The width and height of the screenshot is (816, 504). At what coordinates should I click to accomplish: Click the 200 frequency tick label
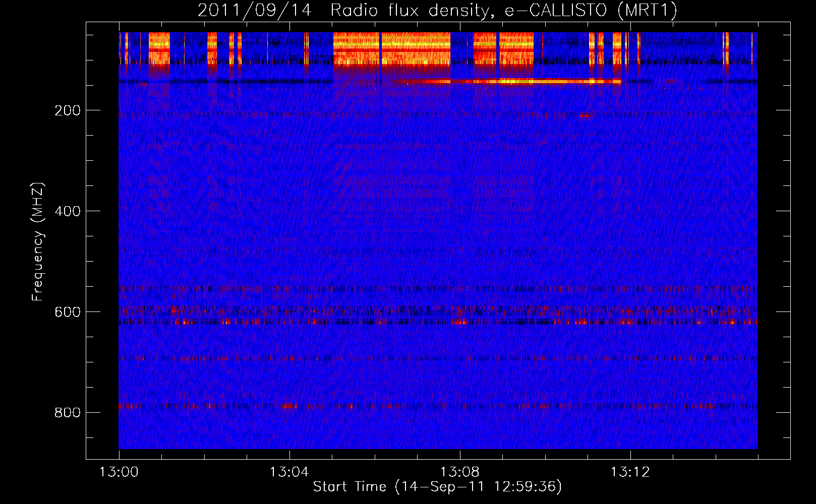pos(68,110)
